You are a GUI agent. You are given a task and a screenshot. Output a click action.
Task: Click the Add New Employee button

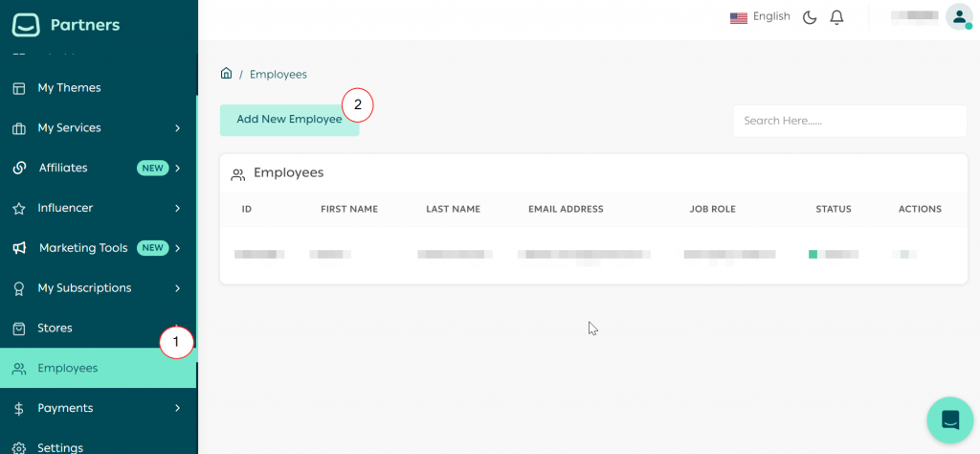pyautogui.click(x=288, y=120)
